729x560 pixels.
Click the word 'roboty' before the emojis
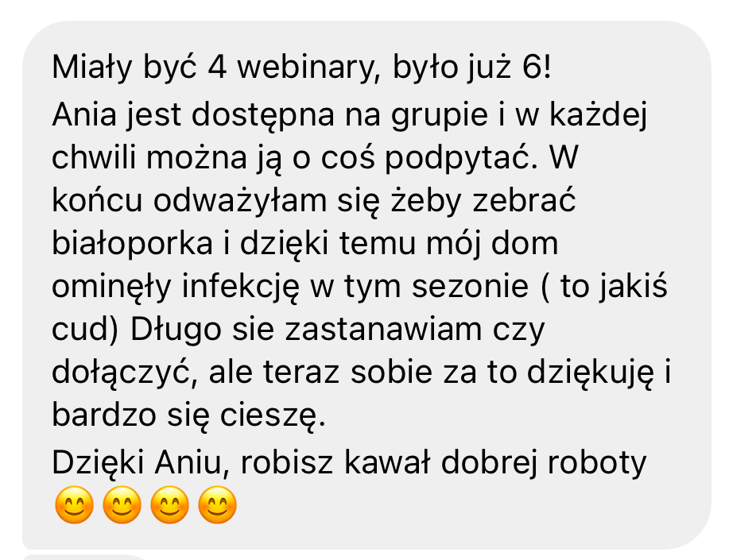pos(597,463)
